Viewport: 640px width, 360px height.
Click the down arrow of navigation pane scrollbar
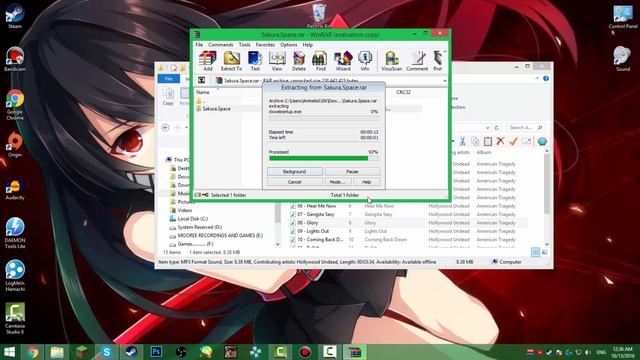point(278,244)
